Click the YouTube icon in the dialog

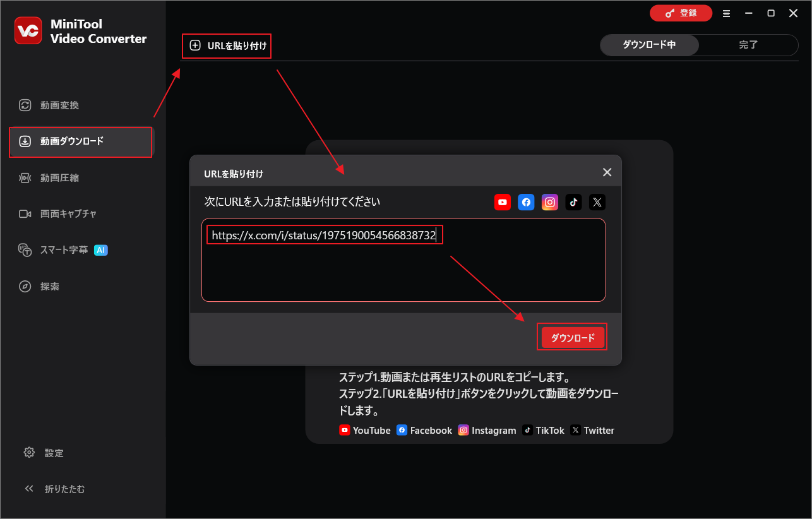click(x=503, y=202)
